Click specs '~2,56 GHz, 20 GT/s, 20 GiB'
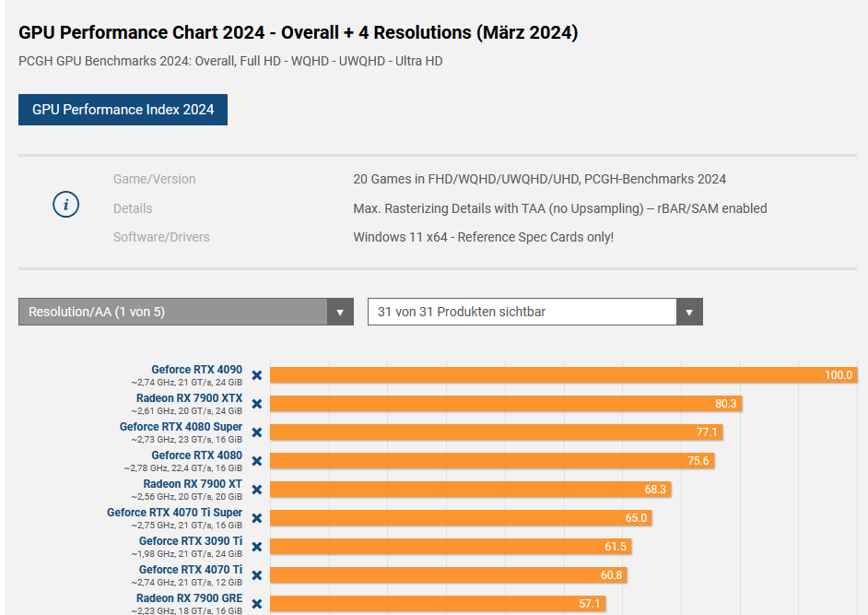Screen dimensions: 868x615 (186, 496)
